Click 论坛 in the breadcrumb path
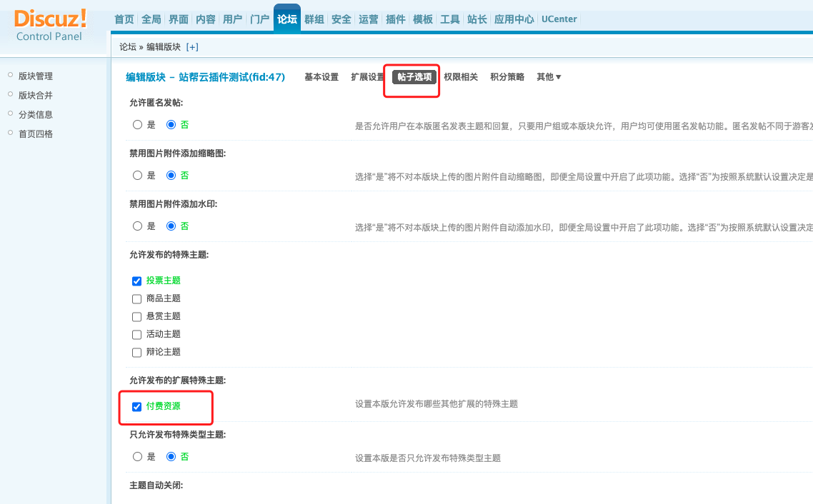Viewport: 813px width, 504px height. pos(127,47)
